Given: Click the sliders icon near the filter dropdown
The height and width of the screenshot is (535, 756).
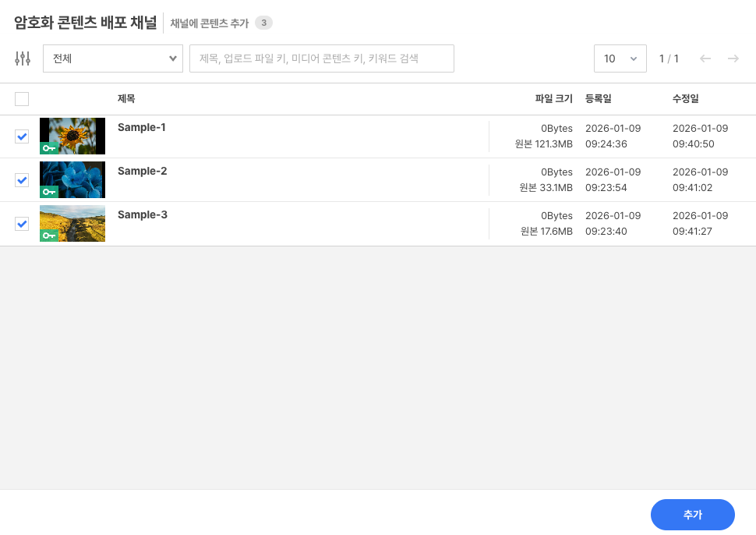Looking at the screenshot, I should [x=23, y=58].
